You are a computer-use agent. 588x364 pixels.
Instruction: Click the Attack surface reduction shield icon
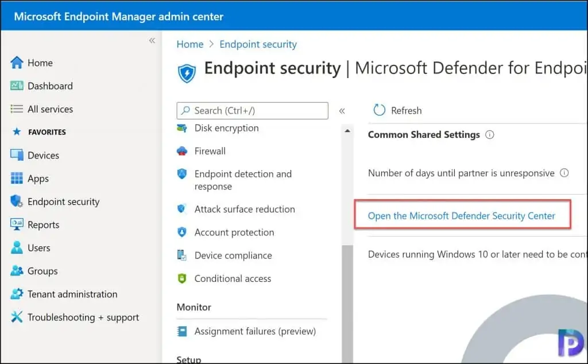pos(182,209)
